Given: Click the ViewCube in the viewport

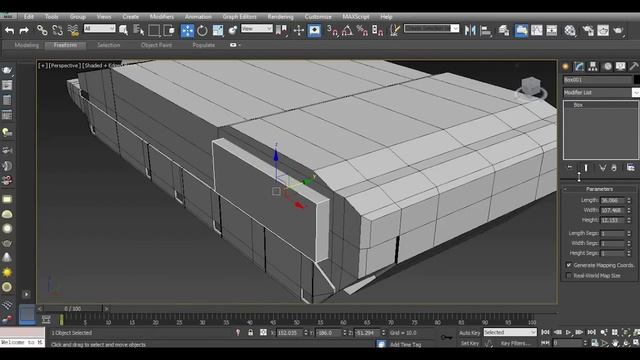Looking at the screenshot, I should tap(531, 88).
